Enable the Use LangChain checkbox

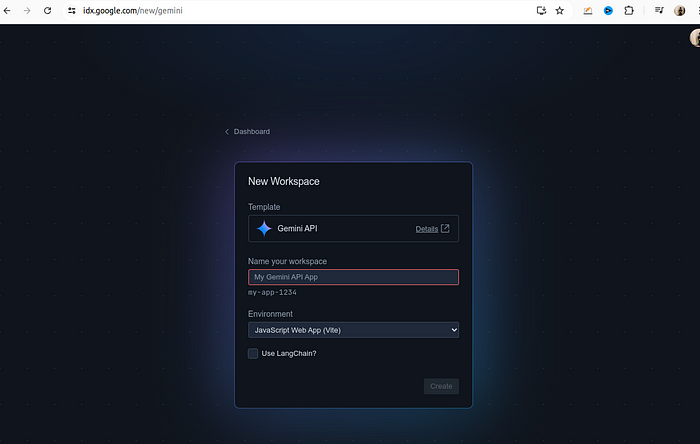253,353
